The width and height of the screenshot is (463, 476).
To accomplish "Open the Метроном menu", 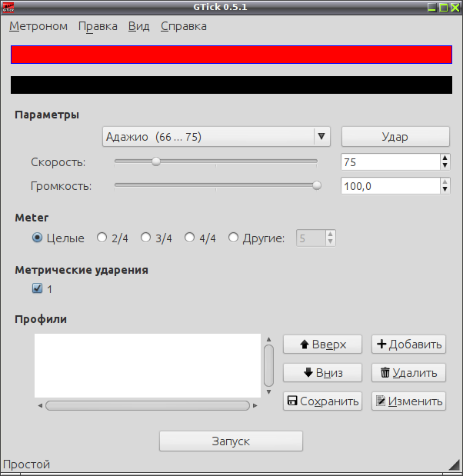I will 38,26.
